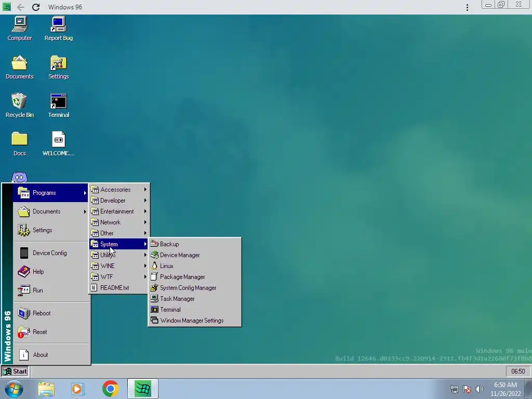Click the show desktop strip

(529, 389)
